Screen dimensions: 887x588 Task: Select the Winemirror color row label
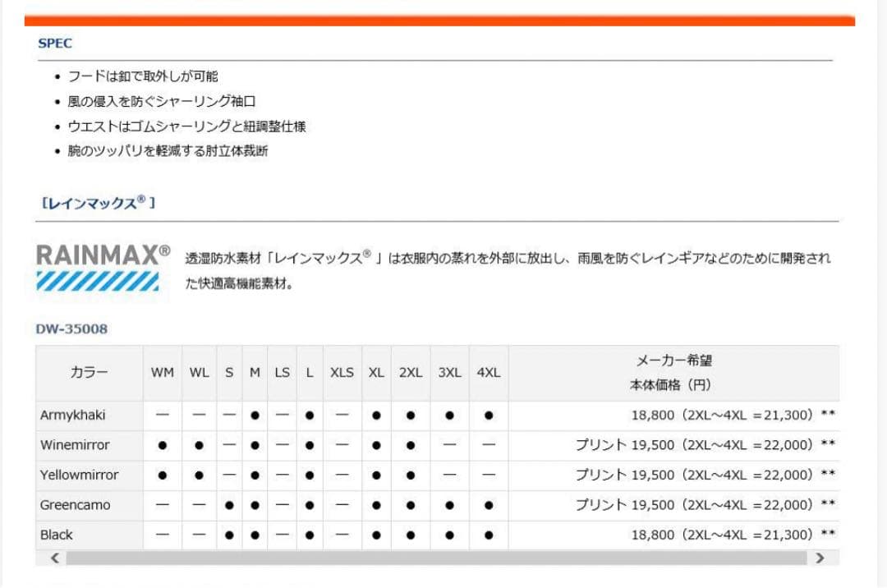(x=75, y=445)
